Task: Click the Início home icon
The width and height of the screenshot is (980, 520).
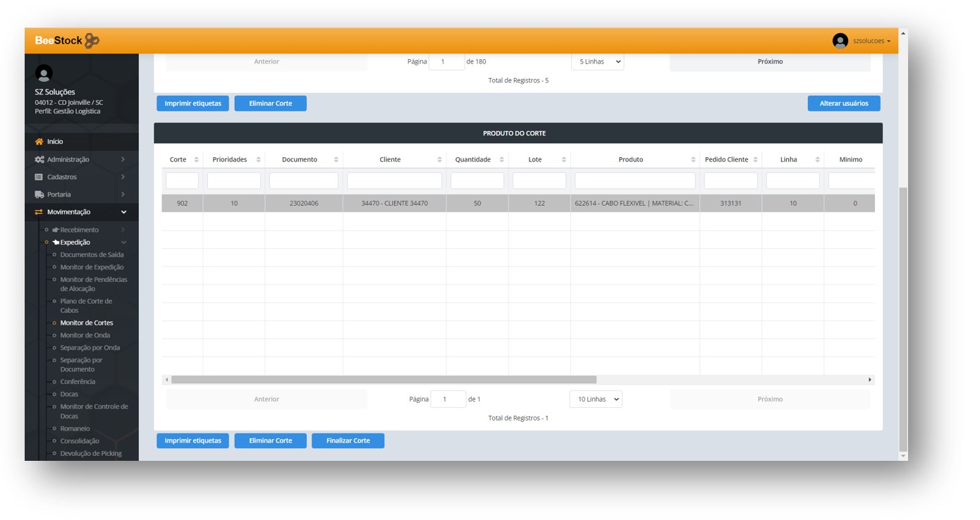Action: 39,142
